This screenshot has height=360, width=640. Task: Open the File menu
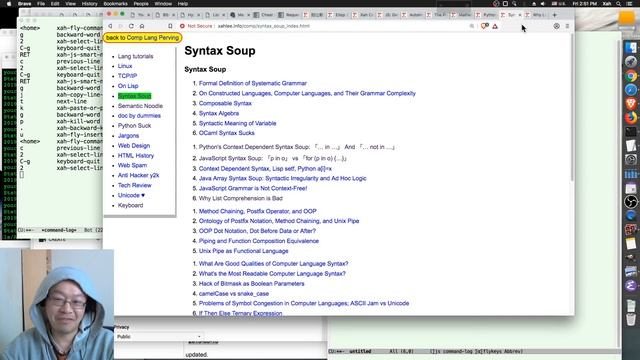(41, 4)
